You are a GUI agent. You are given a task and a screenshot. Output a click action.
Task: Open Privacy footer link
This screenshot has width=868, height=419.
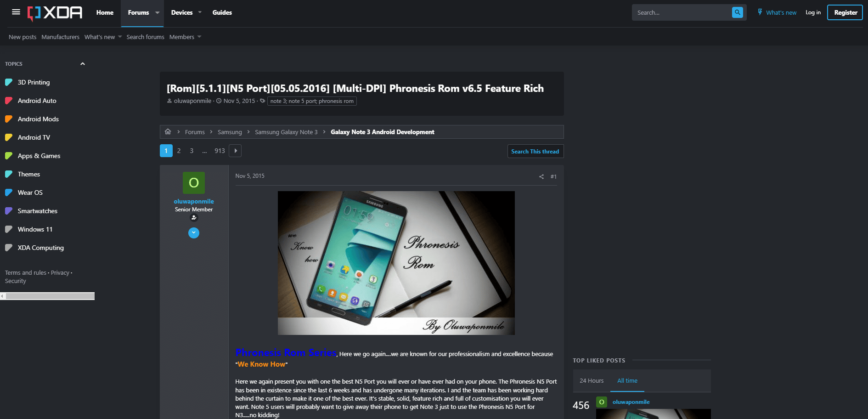point(60,273)
